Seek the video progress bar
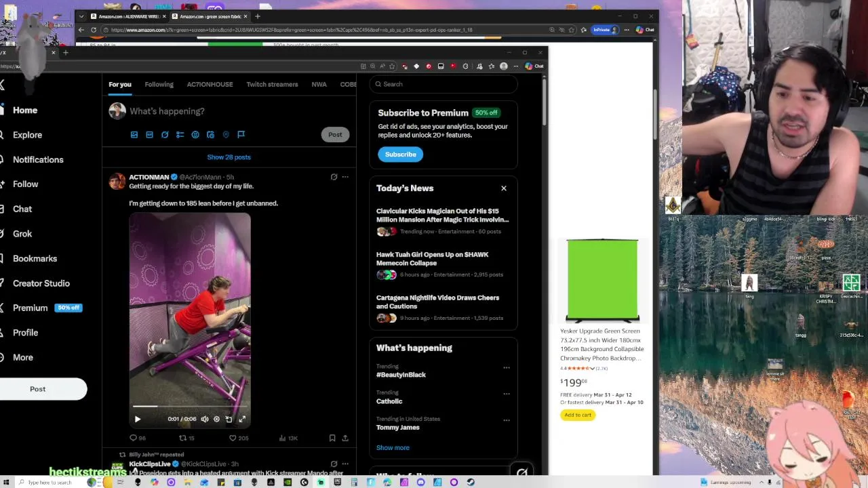Viewport: 868px width, 488px height. [190, 407]
